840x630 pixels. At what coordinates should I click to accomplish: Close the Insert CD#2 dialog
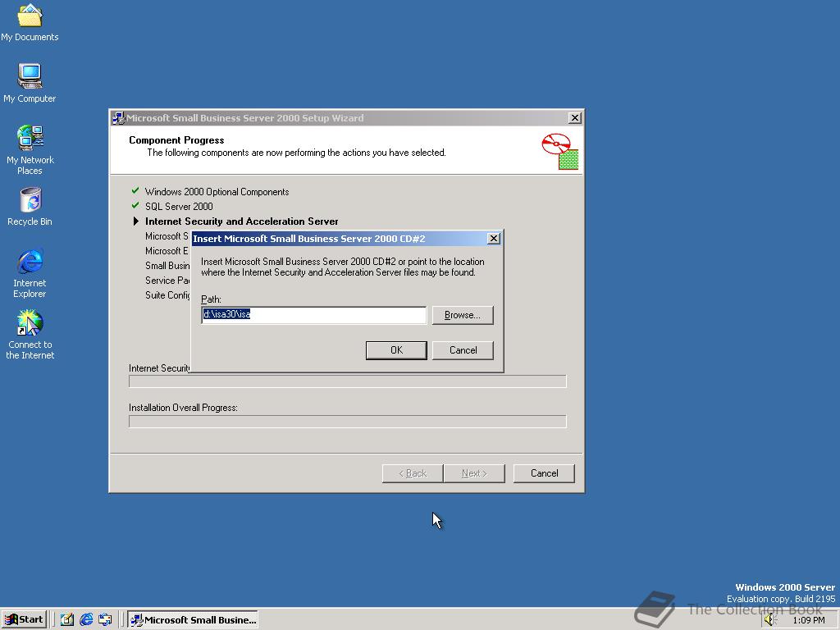point(494,239)
